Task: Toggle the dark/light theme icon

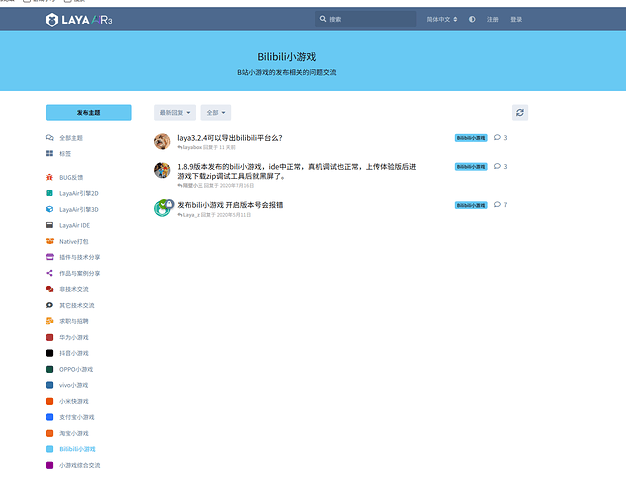Action: [472, 19]
